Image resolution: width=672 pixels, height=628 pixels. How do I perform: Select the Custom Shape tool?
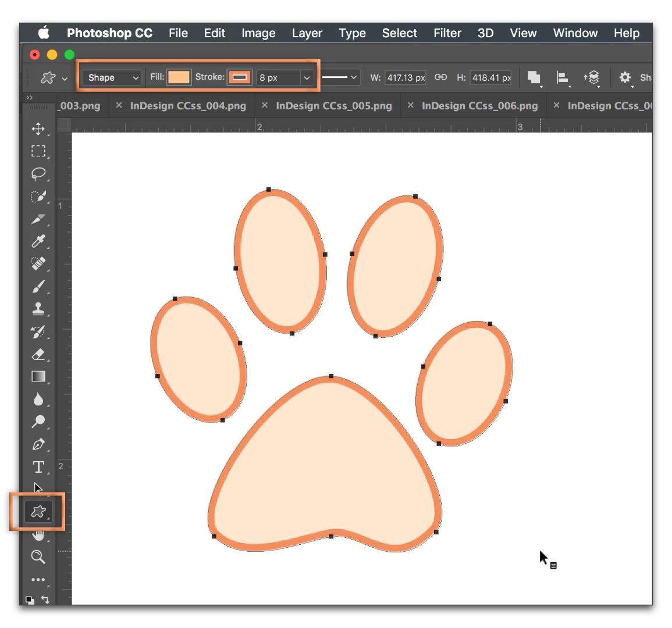38,512
